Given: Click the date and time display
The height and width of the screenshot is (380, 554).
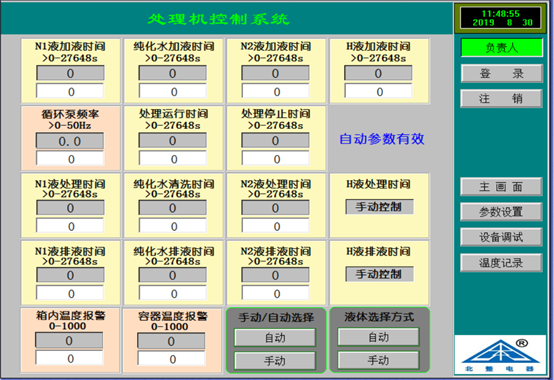Looking at the screenshot, I should (x=500, y=18).
